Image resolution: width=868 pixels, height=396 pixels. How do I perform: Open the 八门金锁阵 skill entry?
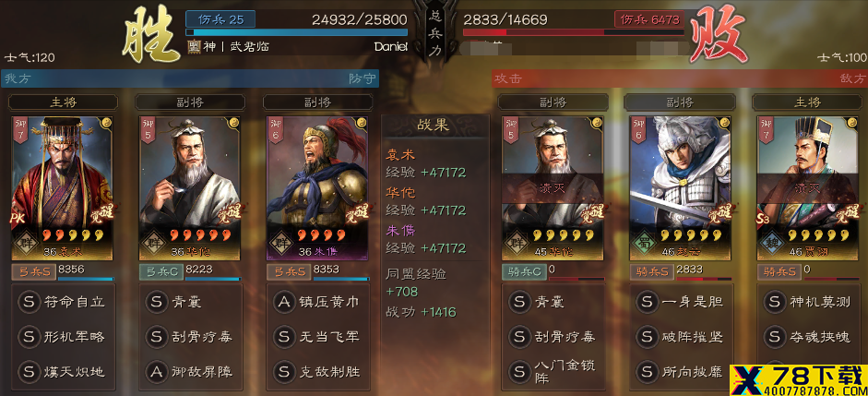pyautogui.click(x=552, y=372)
